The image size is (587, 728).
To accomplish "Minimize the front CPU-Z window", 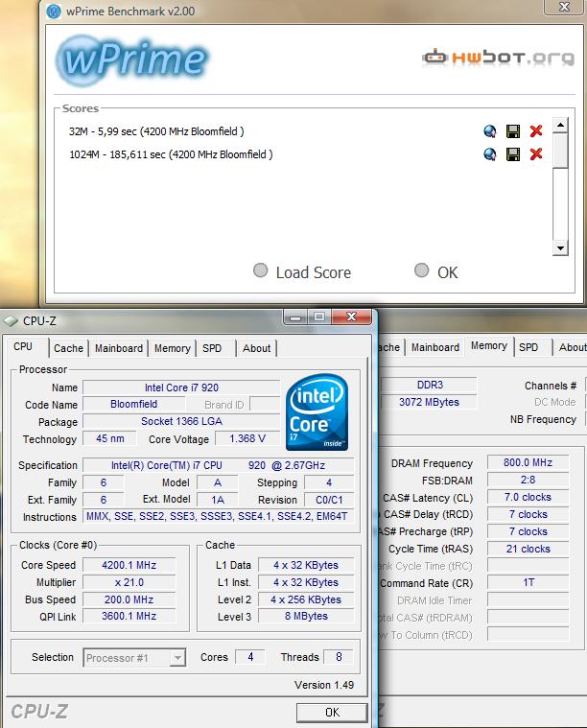I will [295, 317].
